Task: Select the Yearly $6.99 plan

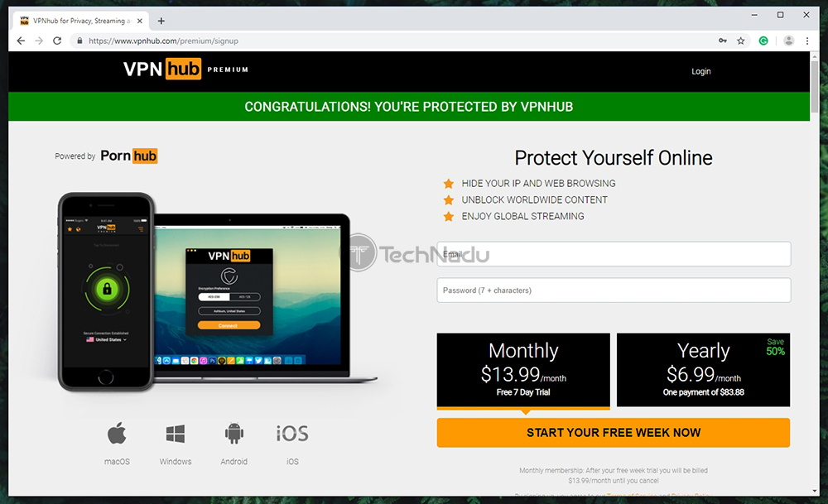Action: pyautogui.click(x=703, y=370)
